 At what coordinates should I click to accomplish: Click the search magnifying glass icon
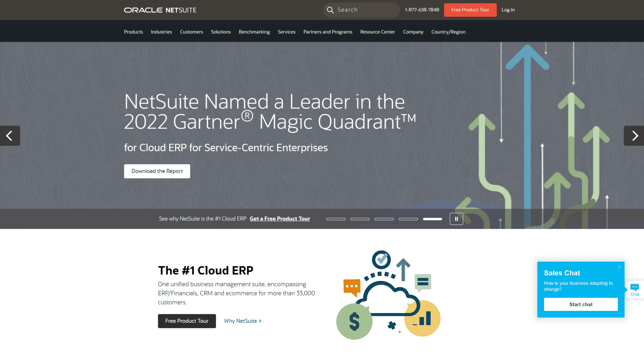331,10
